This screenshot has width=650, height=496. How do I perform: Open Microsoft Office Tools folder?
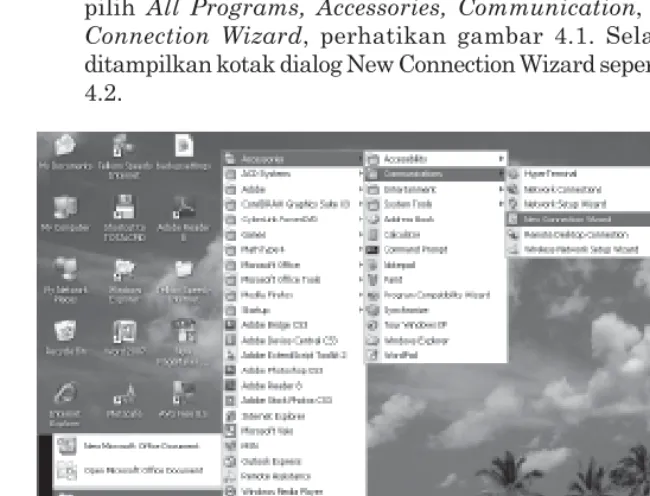pos(294,280)
